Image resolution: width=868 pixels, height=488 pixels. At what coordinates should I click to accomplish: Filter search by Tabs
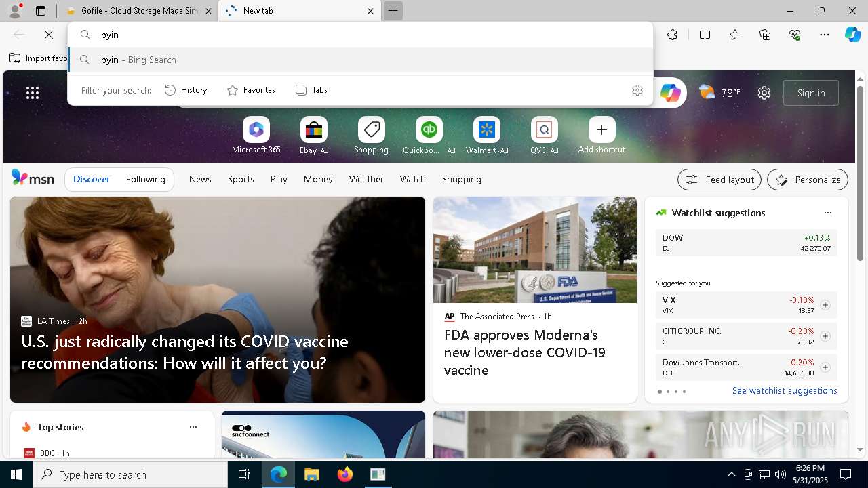(x=311, y=90)
